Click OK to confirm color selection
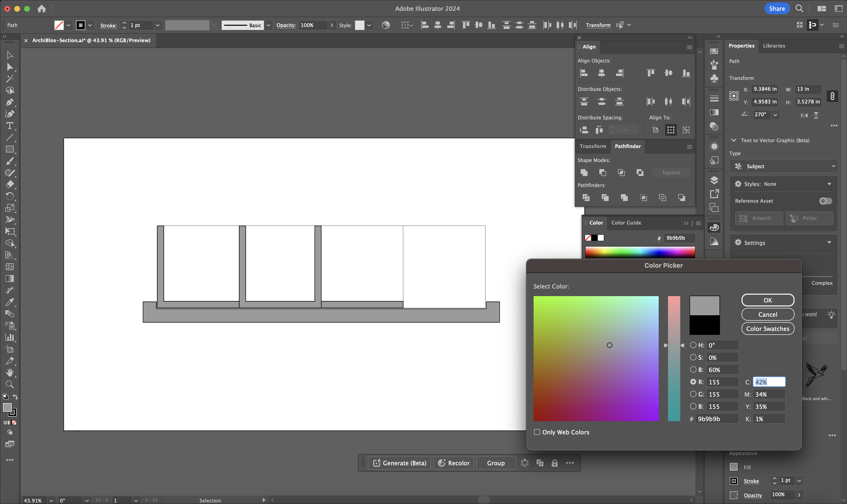 point(767,300)
